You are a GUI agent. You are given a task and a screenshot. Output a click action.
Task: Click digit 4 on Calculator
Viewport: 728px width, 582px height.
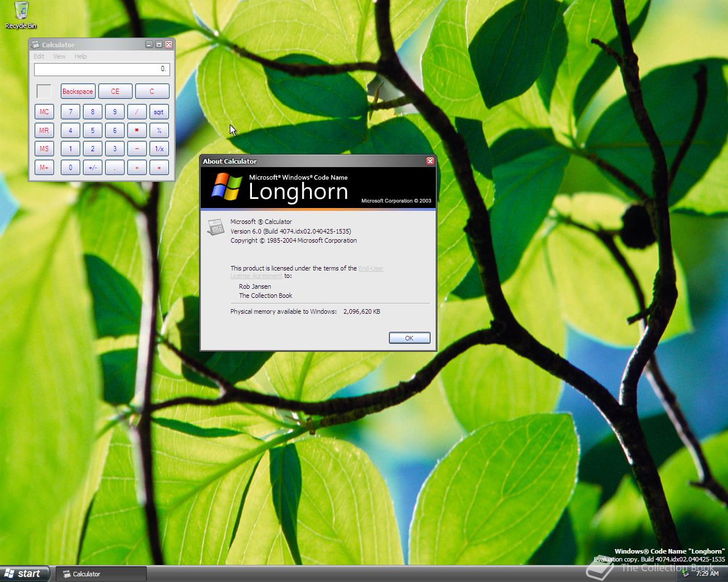(x=71, y=131)
